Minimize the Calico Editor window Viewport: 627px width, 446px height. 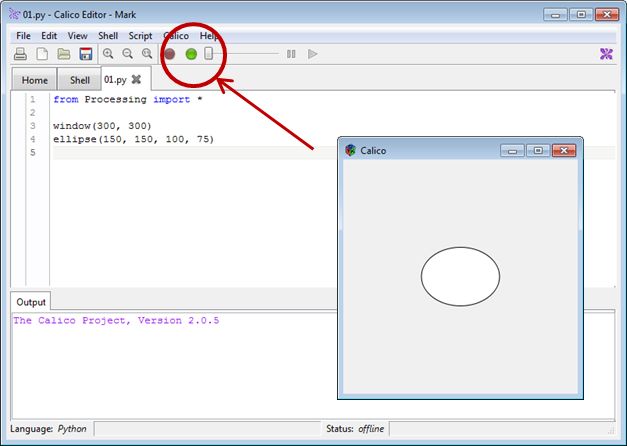coord(555,15)
